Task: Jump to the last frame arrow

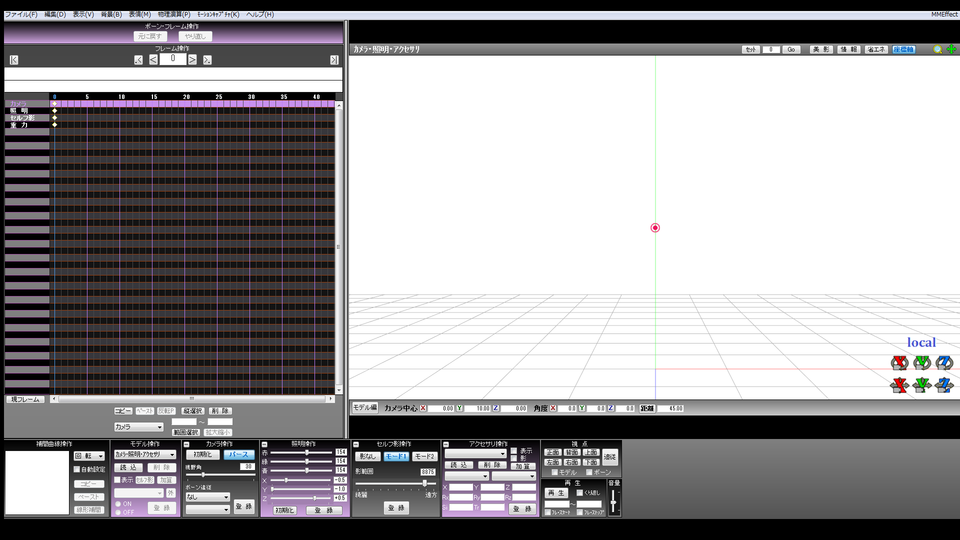Action: (x=334, y=60)
